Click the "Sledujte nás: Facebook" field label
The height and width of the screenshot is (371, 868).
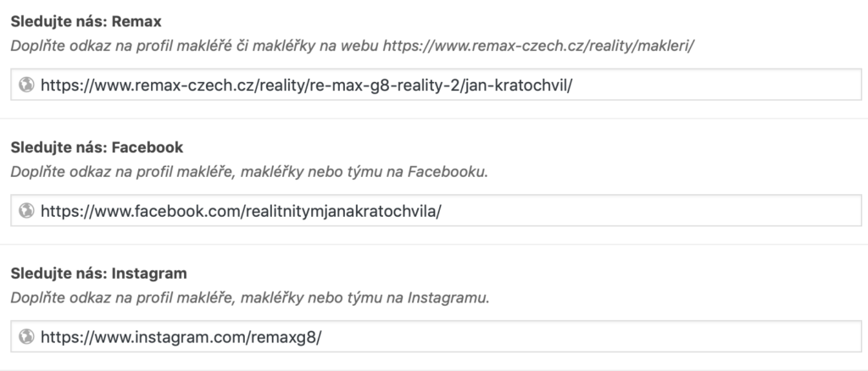click(97, 147)
